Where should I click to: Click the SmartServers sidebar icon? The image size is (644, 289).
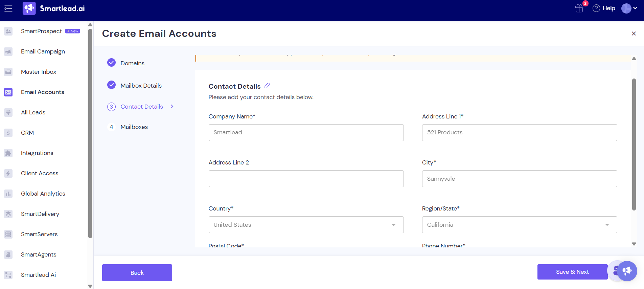[x=8, y=234]
